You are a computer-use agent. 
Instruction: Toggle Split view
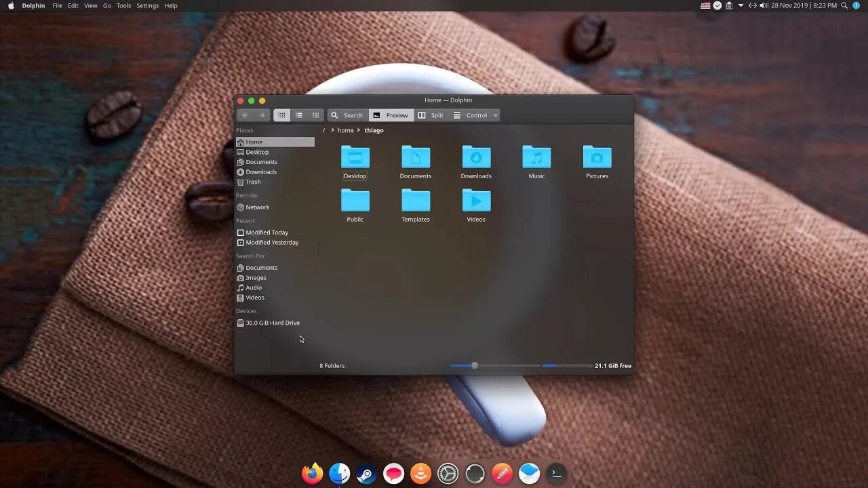point(431,115)
